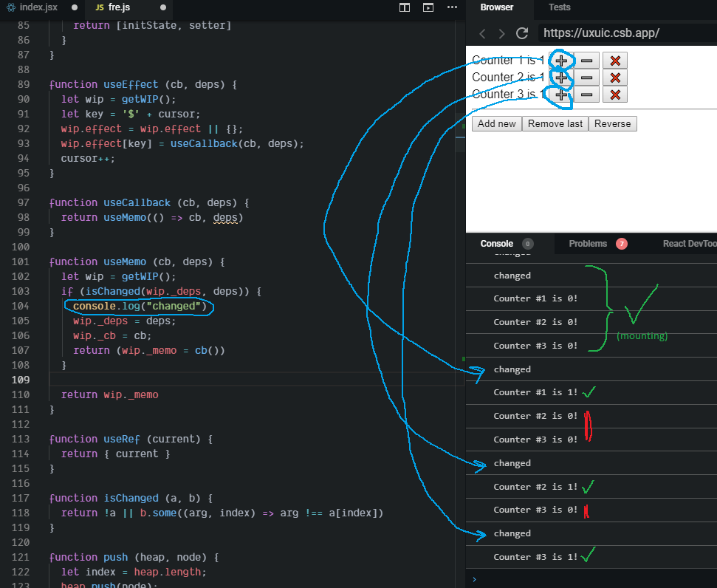Decrement Counter 3 with minus button
This screenshot has height=588, width=717.
pyautogui.click(x=587, y=95)
